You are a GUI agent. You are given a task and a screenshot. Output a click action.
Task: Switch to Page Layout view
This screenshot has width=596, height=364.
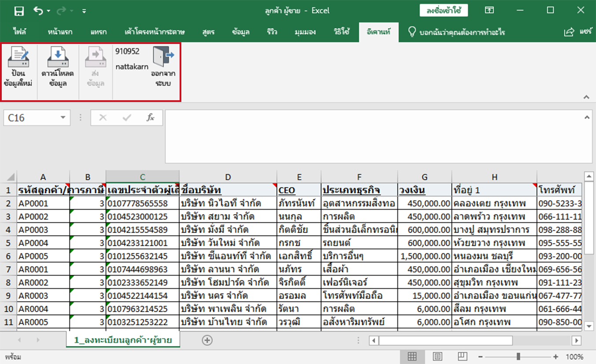pyautogui.click(x=437, y=357)
